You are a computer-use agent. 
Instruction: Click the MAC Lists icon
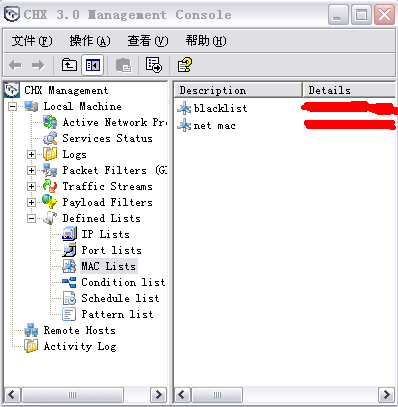[x=69, y=266]
